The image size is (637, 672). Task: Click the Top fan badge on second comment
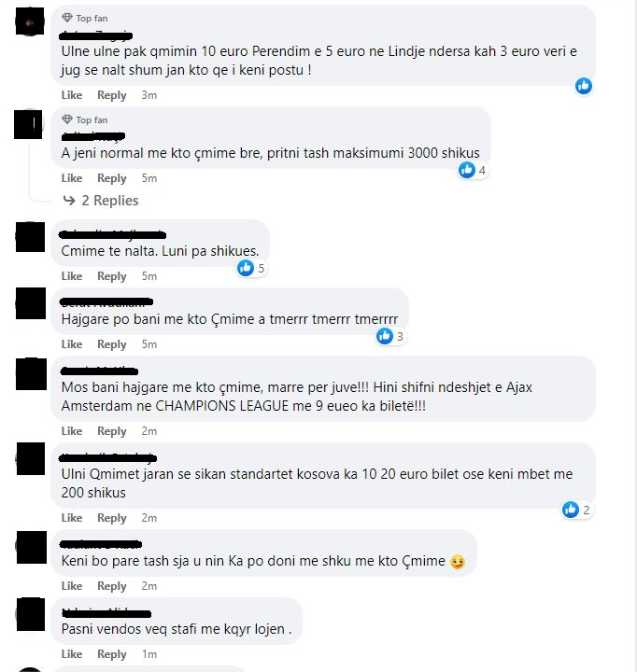85,119
